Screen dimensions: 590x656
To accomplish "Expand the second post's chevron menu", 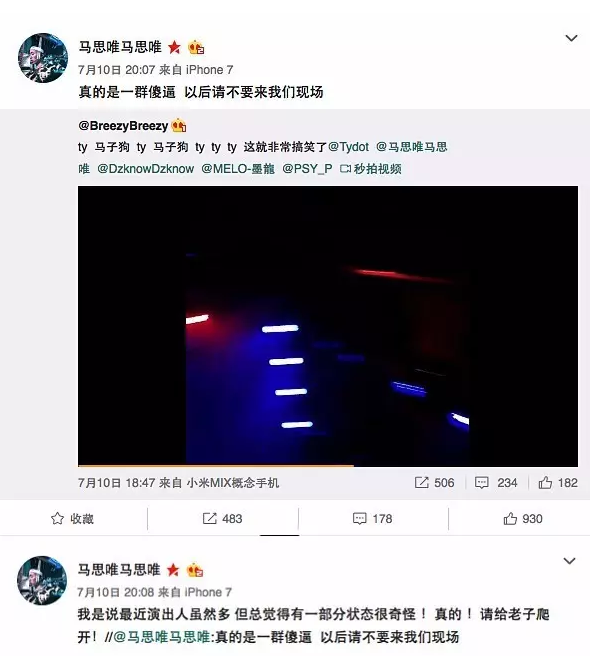I will click(x=569, y=561).
